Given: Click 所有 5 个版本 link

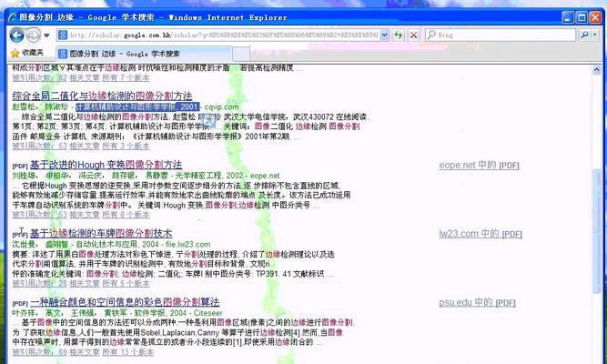Looking at the screenshot, I should [126, 283].
